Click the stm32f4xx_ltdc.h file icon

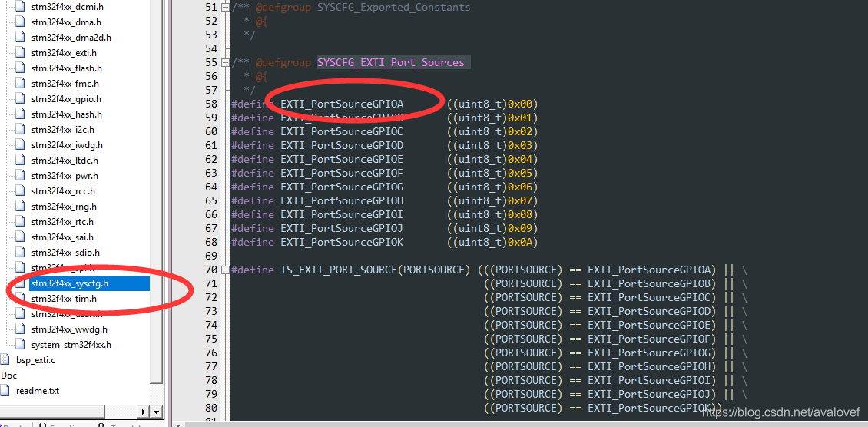(21, 161)
